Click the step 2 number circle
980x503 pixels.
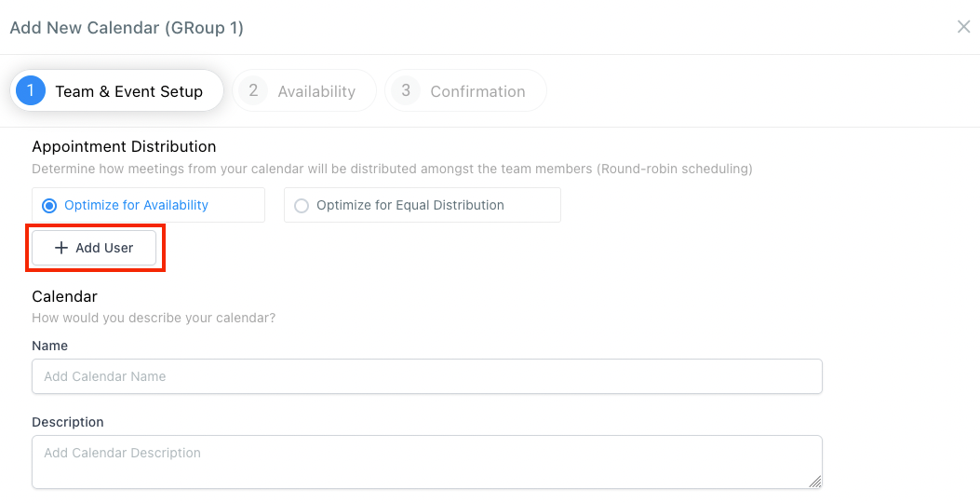[252, 90]
